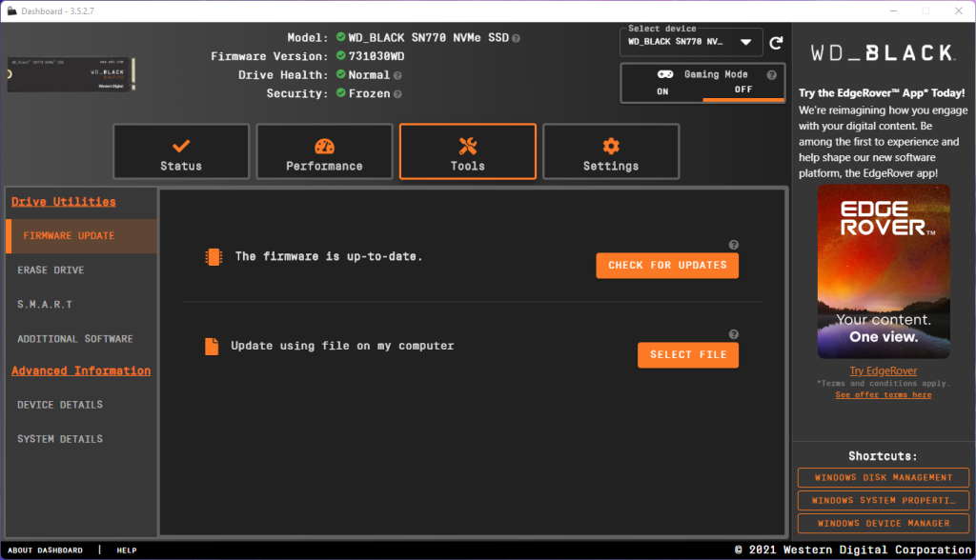Set Gaming Mode to OFF
This screenshot has width=976, height=560.
point(743,90)
